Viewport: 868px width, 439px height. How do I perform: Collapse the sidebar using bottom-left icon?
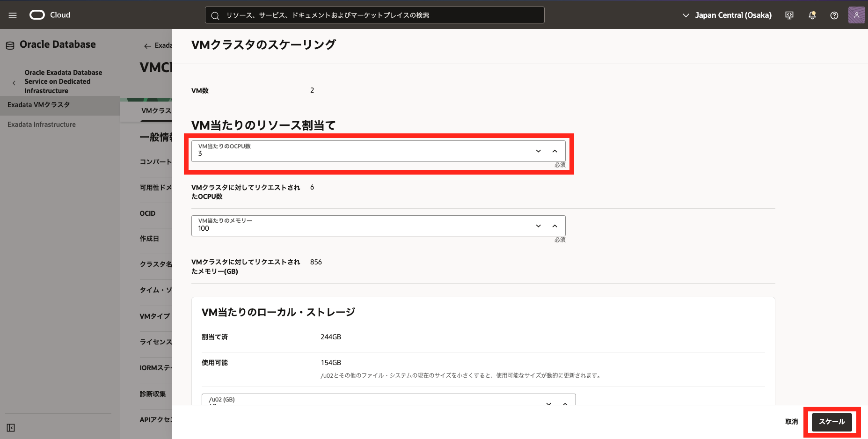tap(11, 428)
